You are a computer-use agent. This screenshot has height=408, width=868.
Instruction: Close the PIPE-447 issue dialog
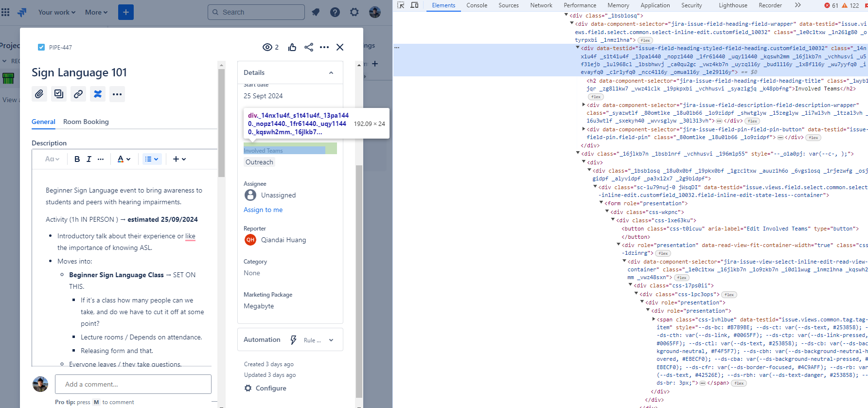340,47
